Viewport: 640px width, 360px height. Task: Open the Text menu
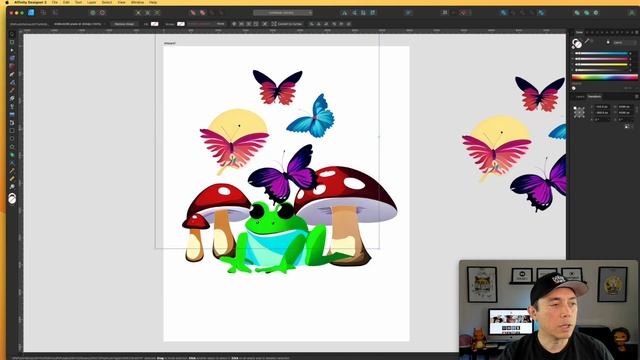pyautogui.click(x=78, y=2)
